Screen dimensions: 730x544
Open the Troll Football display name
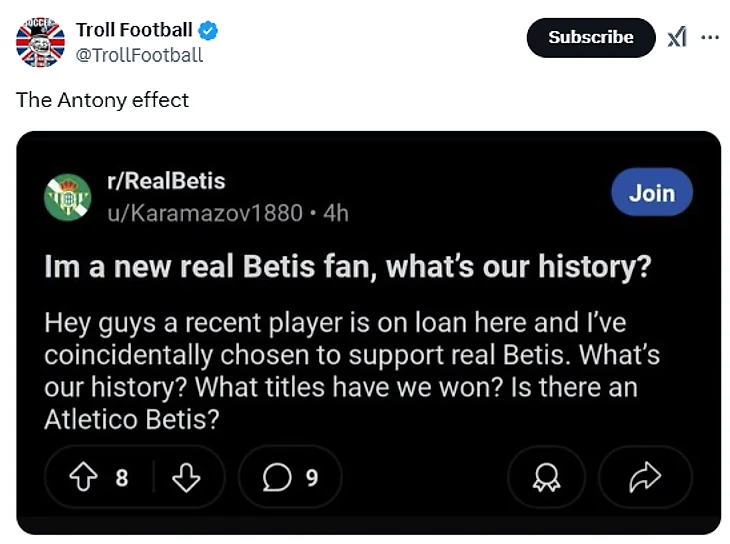134,31
